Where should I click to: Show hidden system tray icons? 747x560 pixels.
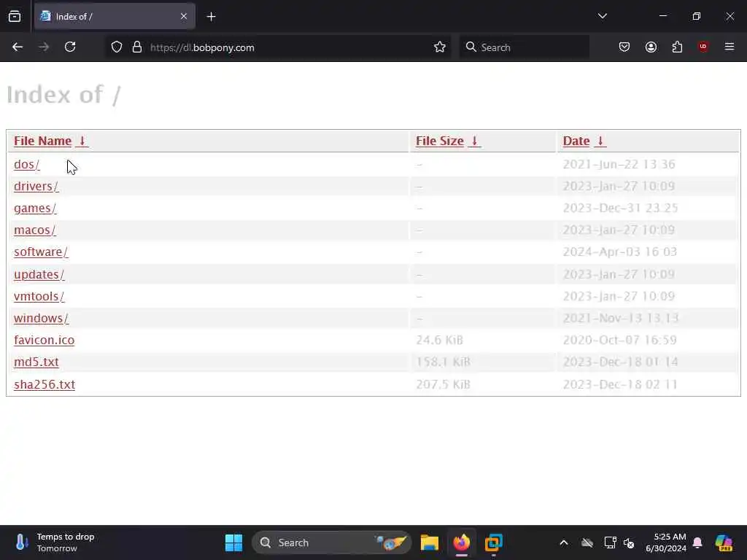[564, 542]
